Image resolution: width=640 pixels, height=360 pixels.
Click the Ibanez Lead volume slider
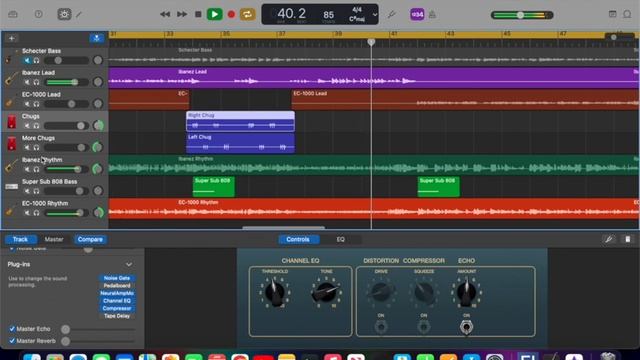66,82
